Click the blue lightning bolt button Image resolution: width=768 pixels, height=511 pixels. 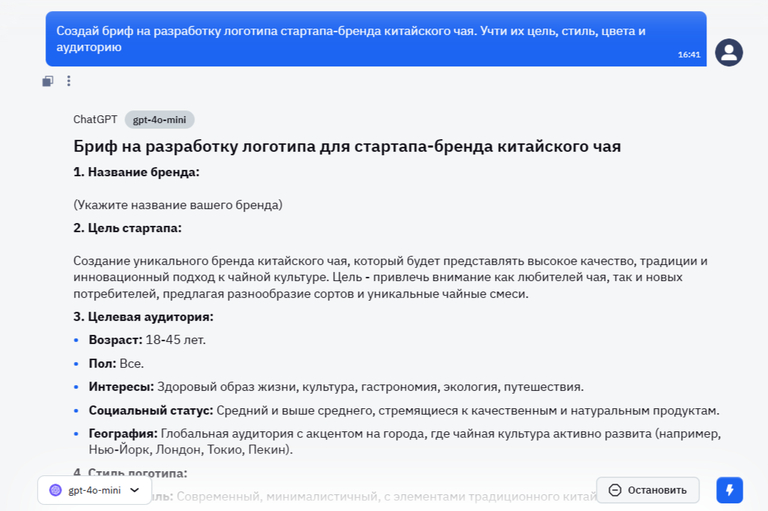pyautogui.click(x=729, y=490)
